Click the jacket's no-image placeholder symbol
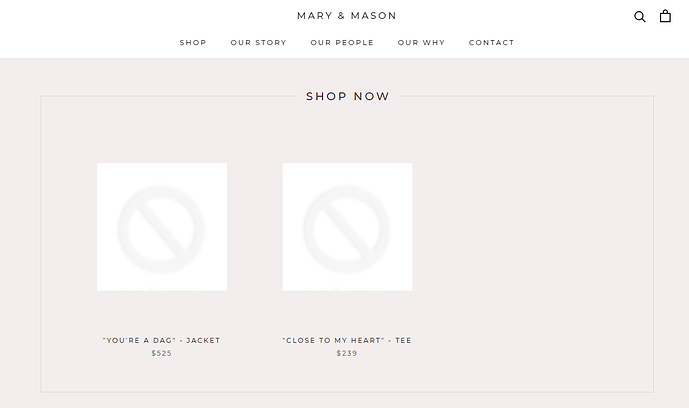This screenshot has width=689, height=408. pyautogui.click(x=161, y=228)
